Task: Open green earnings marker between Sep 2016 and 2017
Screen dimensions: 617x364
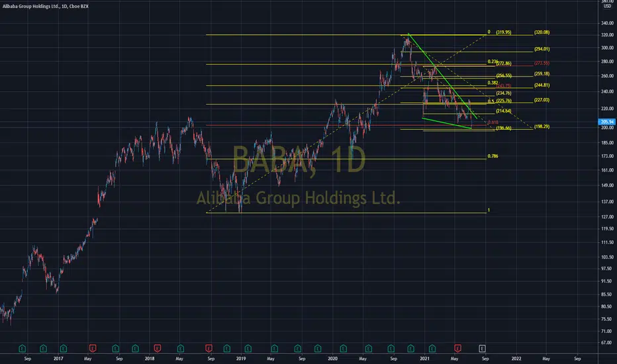Action: [43, 348]
